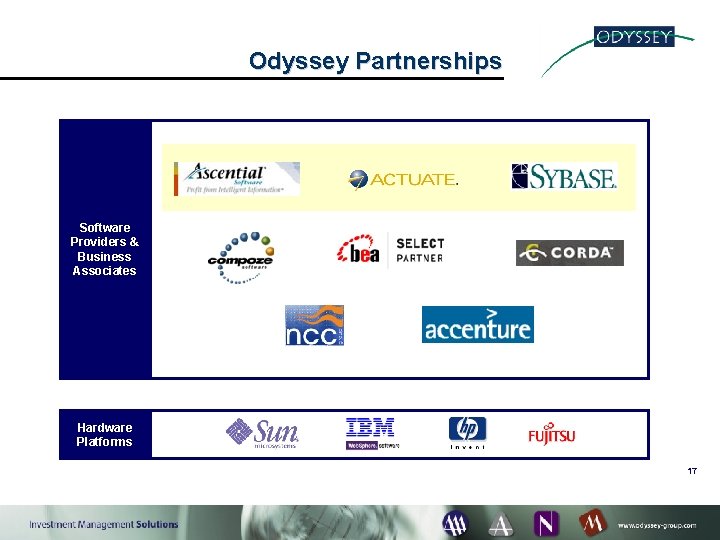
Task: Click the Ascential Software logo
Action: (237, 179)
